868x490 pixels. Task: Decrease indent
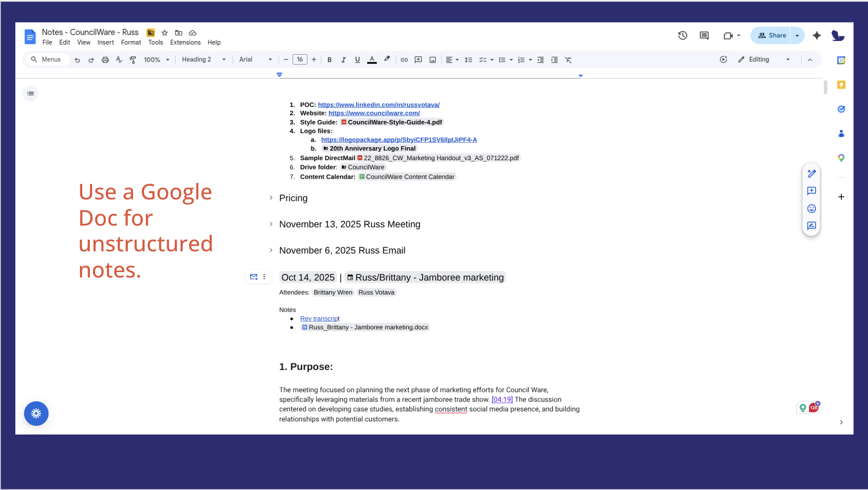click(540, 60)
